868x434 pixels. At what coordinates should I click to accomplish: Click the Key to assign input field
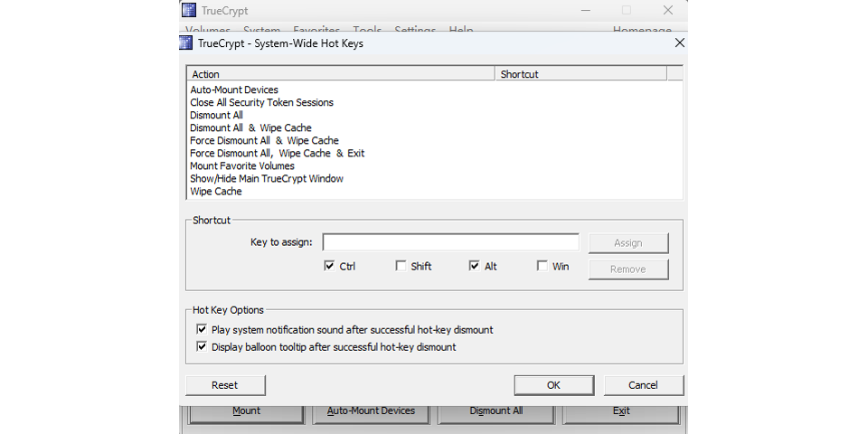[450, 242]
